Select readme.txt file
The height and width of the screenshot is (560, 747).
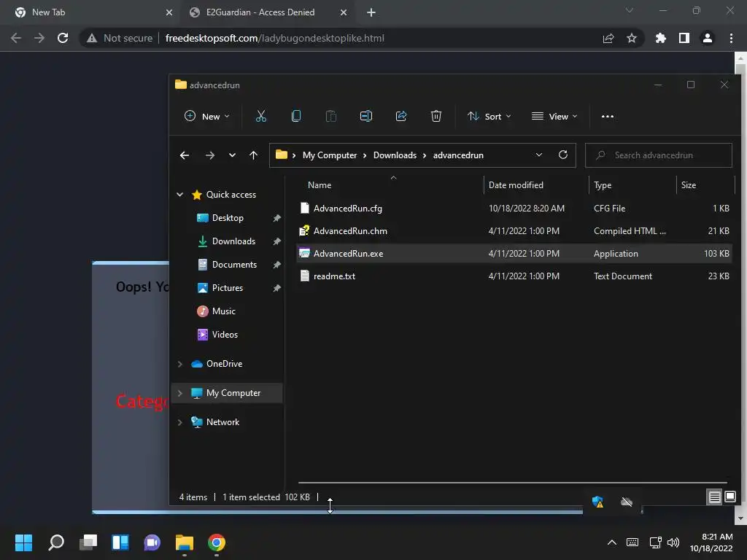point(514,276)
